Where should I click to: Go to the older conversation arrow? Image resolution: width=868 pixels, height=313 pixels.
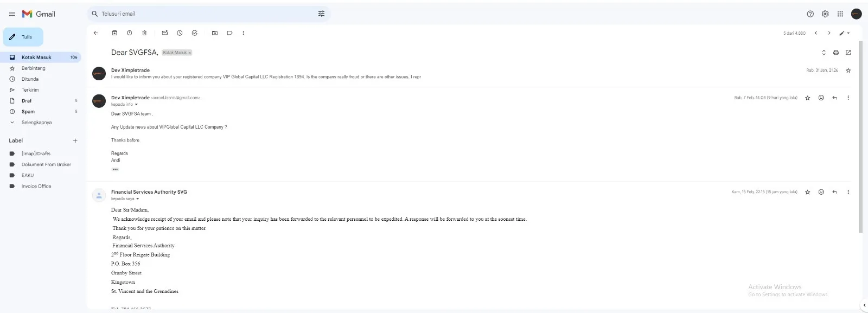pos(829,33)
